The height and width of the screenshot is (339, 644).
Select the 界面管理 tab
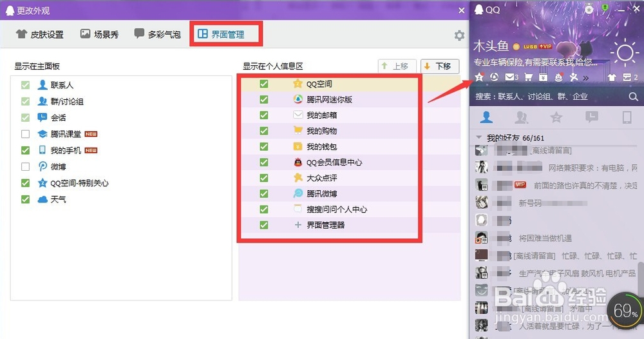(221, 34)
